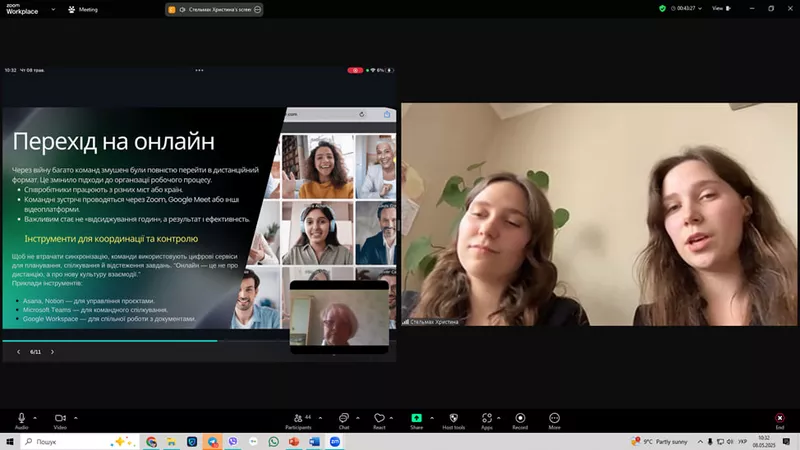
Task: Expand the arrow beside Participants
Action: click(x=320, y=418)
